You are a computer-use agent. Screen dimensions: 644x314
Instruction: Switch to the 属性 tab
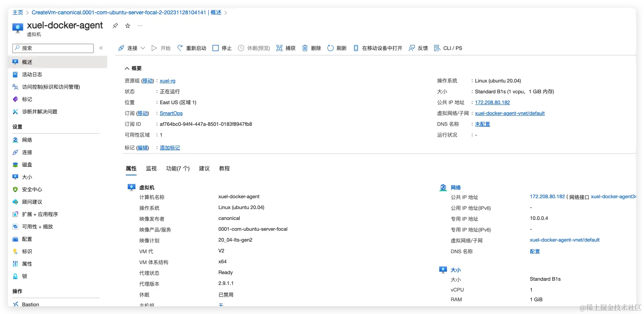[x=131, y=168]
